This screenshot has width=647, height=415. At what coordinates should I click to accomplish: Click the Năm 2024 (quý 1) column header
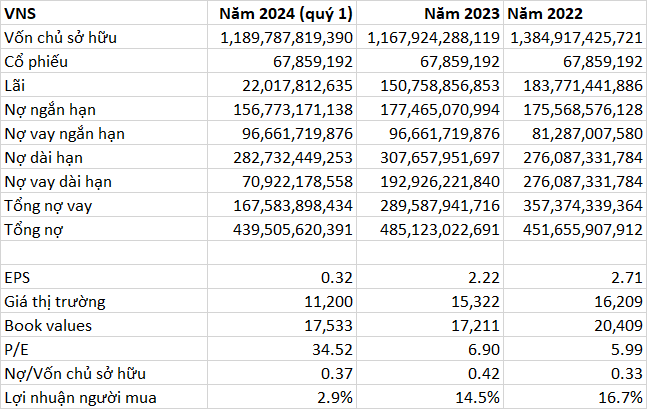(x=285, y=13)
